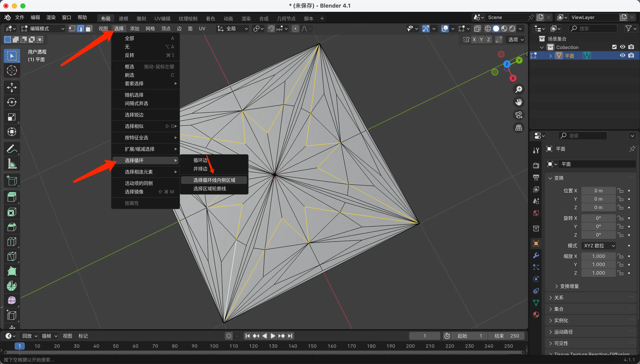Screen dimensions: 640x364
Task: Toggle X-ray transparency display
Action: point(477,29)
